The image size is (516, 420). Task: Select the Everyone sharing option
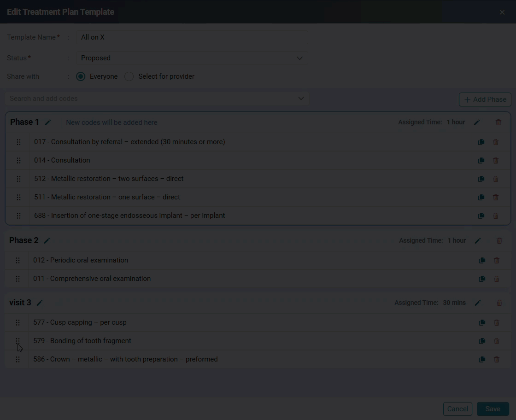coord(81,76)
